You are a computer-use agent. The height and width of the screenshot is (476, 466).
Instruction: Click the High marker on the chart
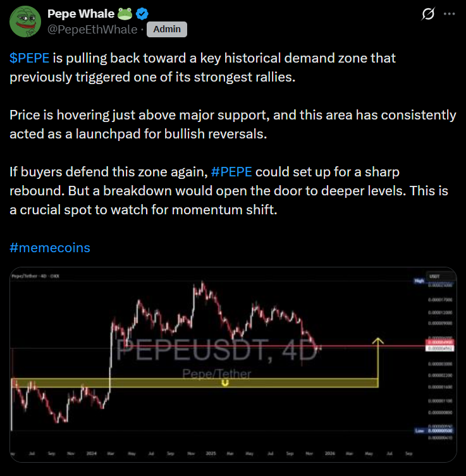pyautogui.click(x=419, y=279)
